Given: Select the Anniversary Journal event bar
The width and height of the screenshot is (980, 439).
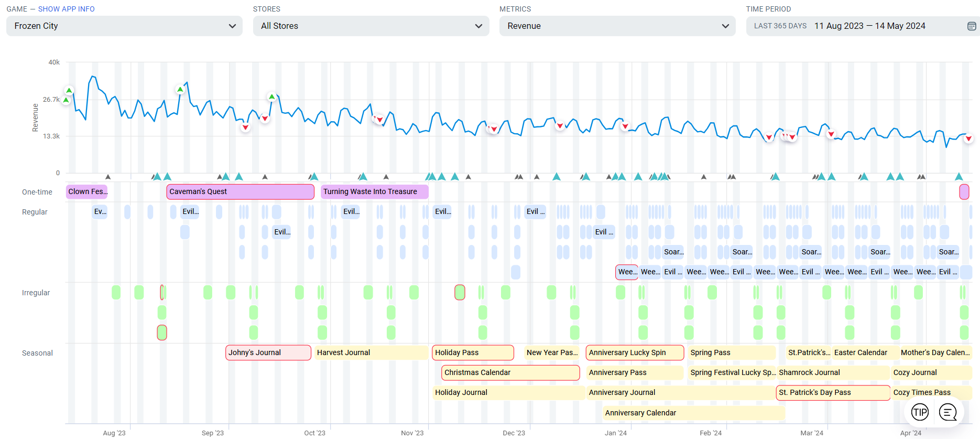Looking at the screenshot, I should click(x=680, y=392).
